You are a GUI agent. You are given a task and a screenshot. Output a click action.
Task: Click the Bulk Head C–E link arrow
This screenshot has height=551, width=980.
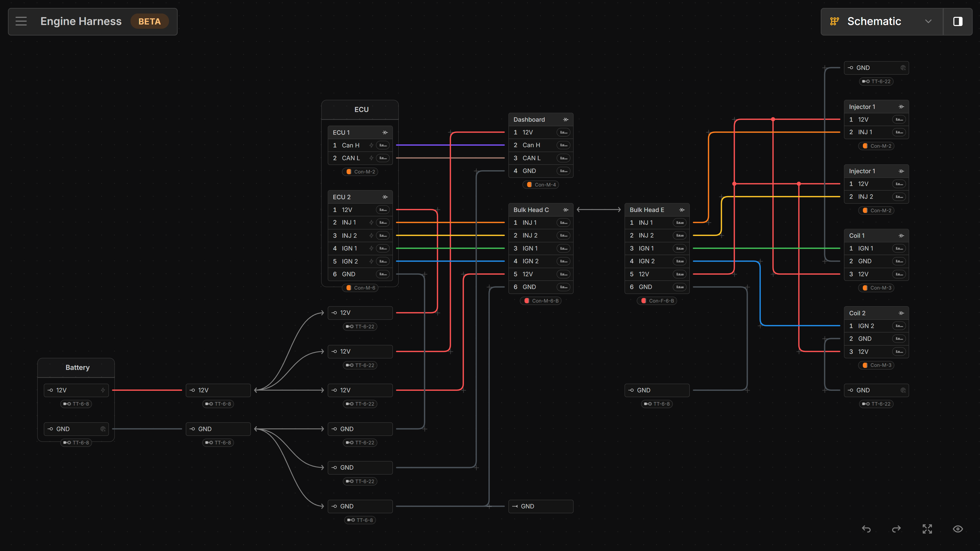(598, 209)
